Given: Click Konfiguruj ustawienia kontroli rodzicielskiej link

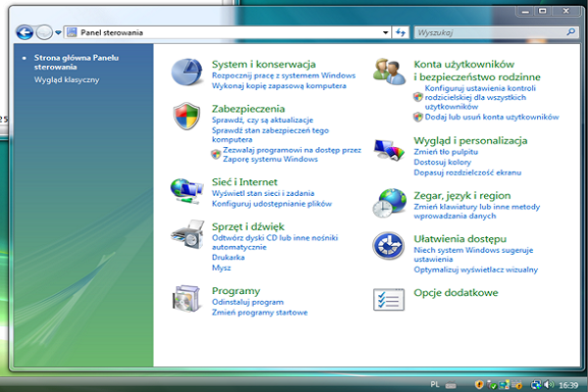Looking at the screenshot, I should (480, 98).
